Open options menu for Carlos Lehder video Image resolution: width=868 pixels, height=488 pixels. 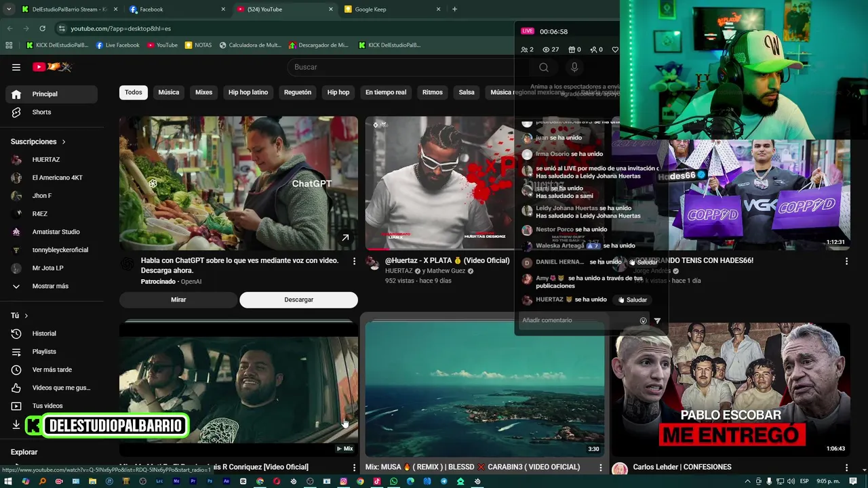pyautogui.click(x=846, y=467)
